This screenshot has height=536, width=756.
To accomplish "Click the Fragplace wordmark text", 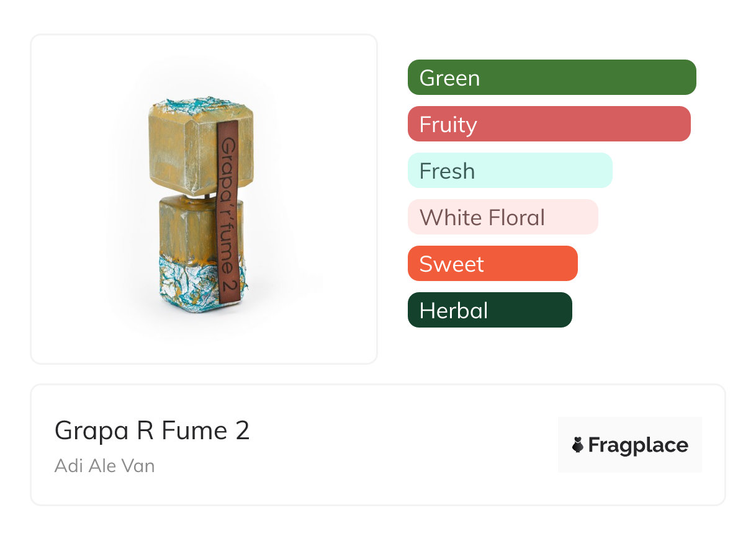I will click(638, 445).
